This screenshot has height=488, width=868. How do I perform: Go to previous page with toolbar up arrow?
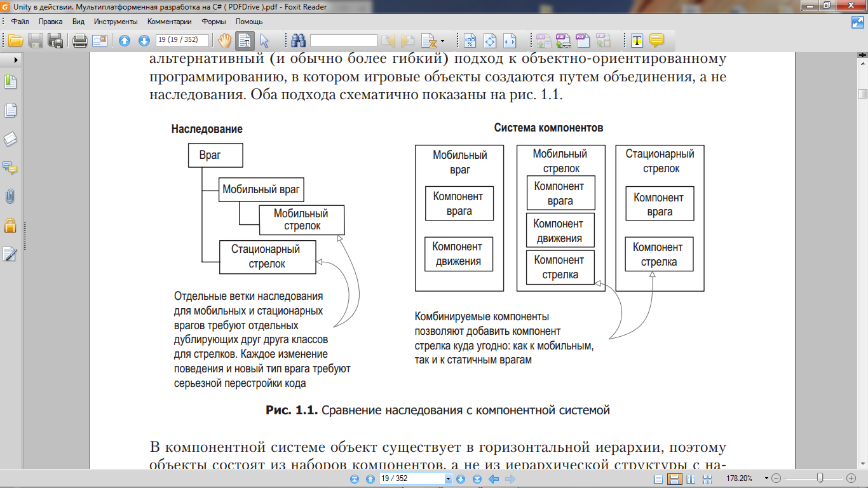[x=125, y=41]
